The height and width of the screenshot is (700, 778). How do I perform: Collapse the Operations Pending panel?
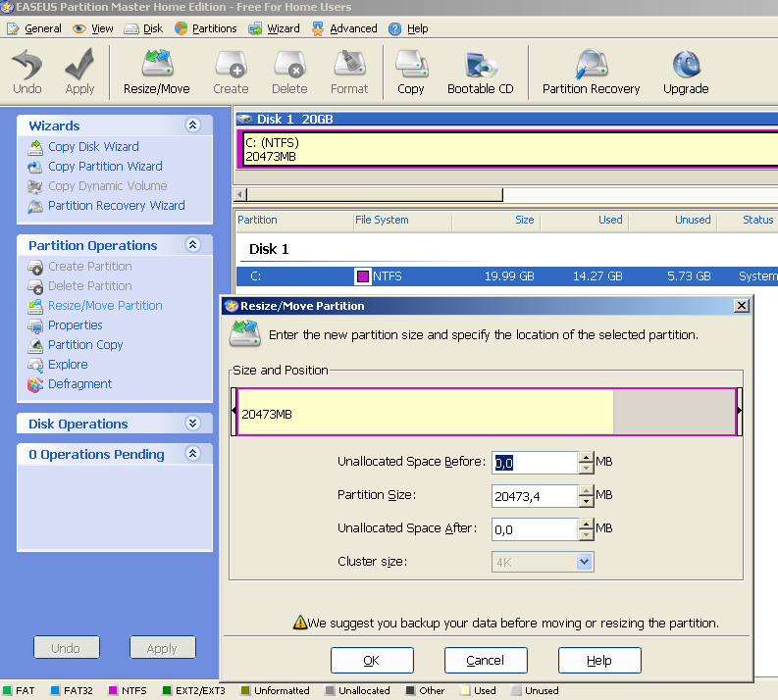[193, 453]
